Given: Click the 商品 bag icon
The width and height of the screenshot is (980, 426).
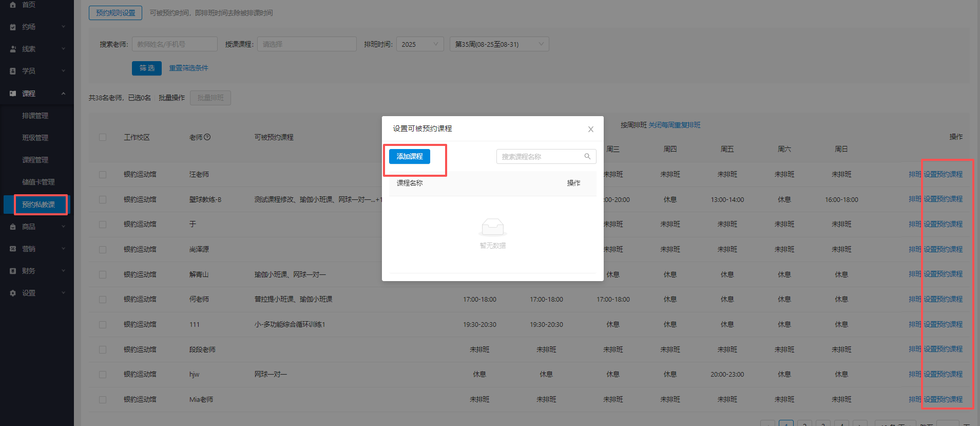Looking at the screenshot, I should 13,227.
